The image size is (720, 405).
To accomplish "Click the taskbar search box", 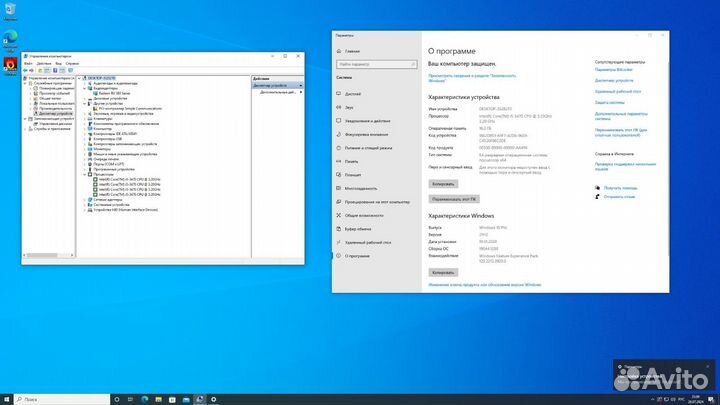I will point(62,399).
